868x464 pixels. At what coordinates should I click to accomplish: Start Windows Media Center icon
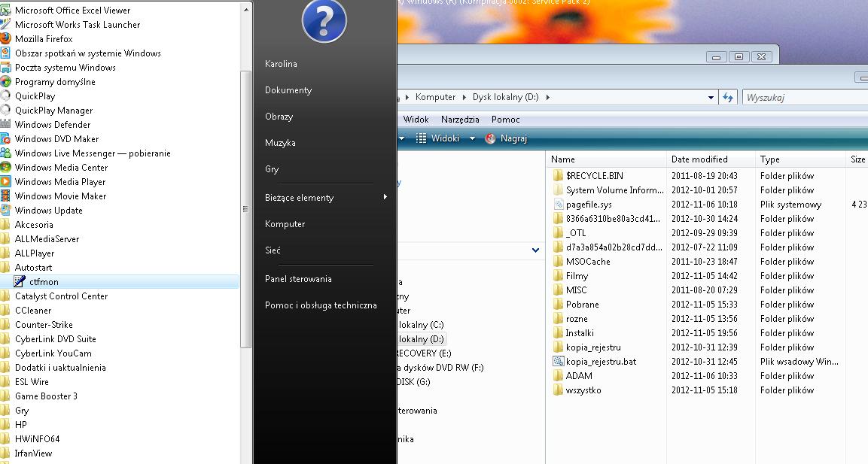point(5,167)
